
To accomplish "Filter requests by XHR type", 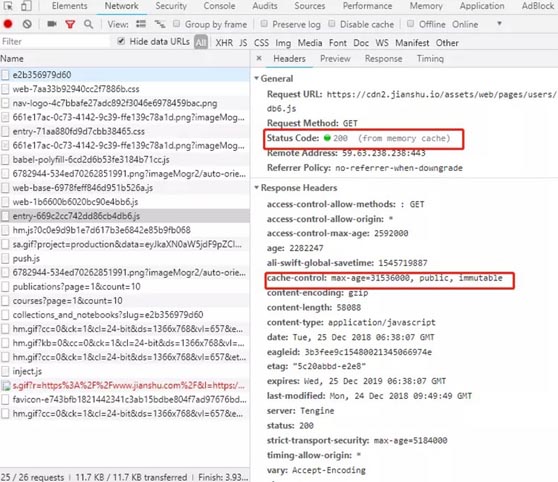I will coord(224,43).
